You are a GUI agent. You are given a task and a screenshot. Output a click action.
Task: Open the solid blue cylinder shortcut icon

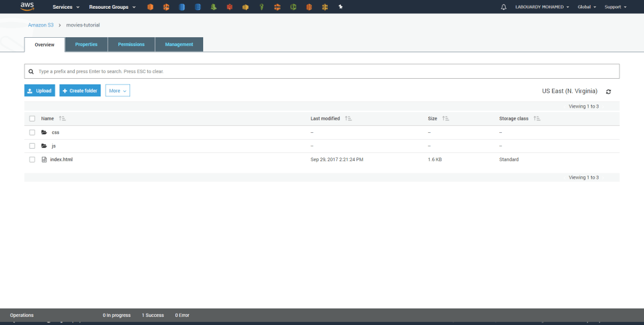[182, 7]
